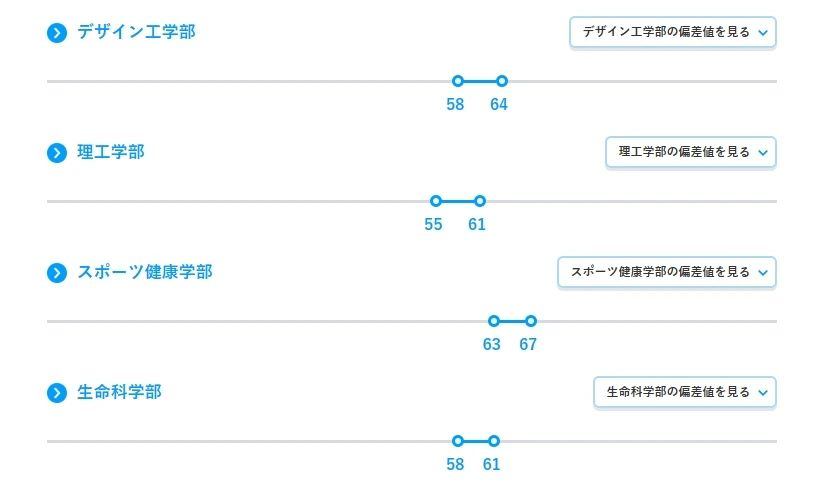Click the 55 marker on 理工学部 range
The height and width of the screenshot is (489, 823).
[x=436, y=201]
